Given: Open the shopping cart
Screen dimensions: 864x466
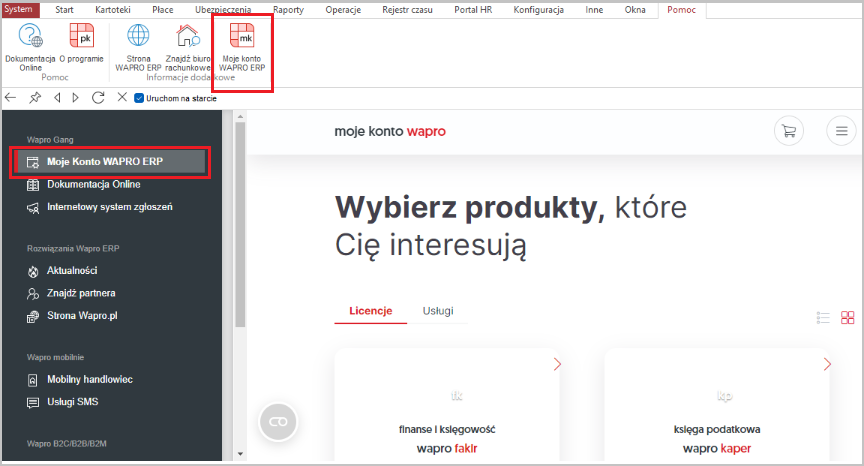Looking at the screenshot, I should [789, 131].
